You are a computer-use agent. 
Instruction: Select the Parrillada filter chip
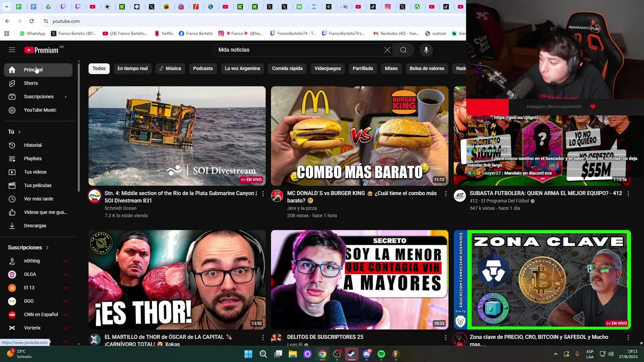pyautogui.click(x=363, y=68)
